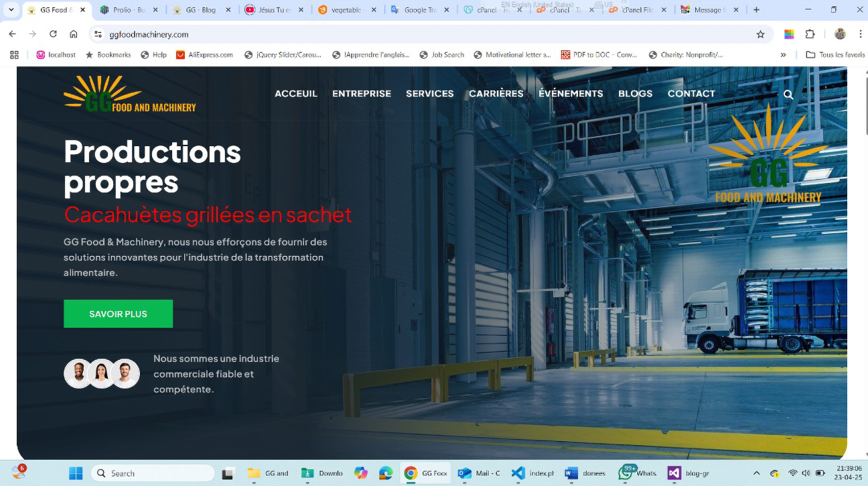
Task: Click the GG Food and Machinery header logo
Action: pos(129,94)
